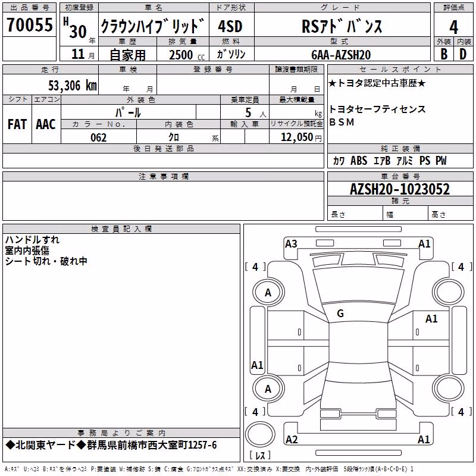Click chassis number AZSH20-1023052

(x=400, y=189)
